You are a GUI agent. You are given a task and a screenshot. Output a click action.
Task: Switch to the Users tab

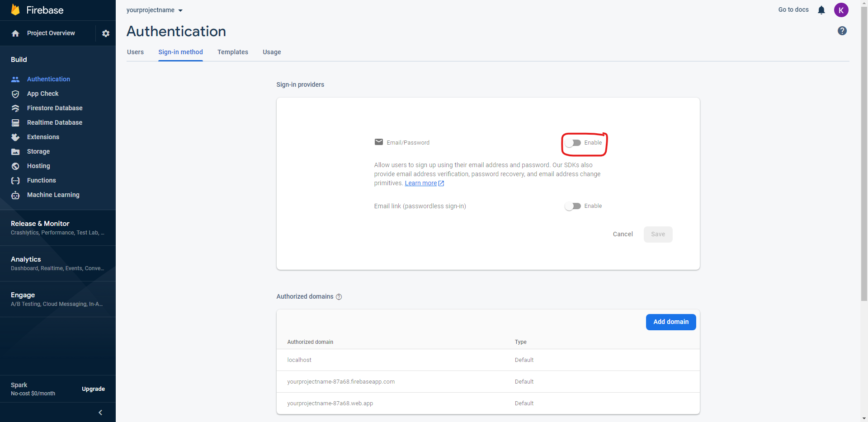(x=135, y=52)
